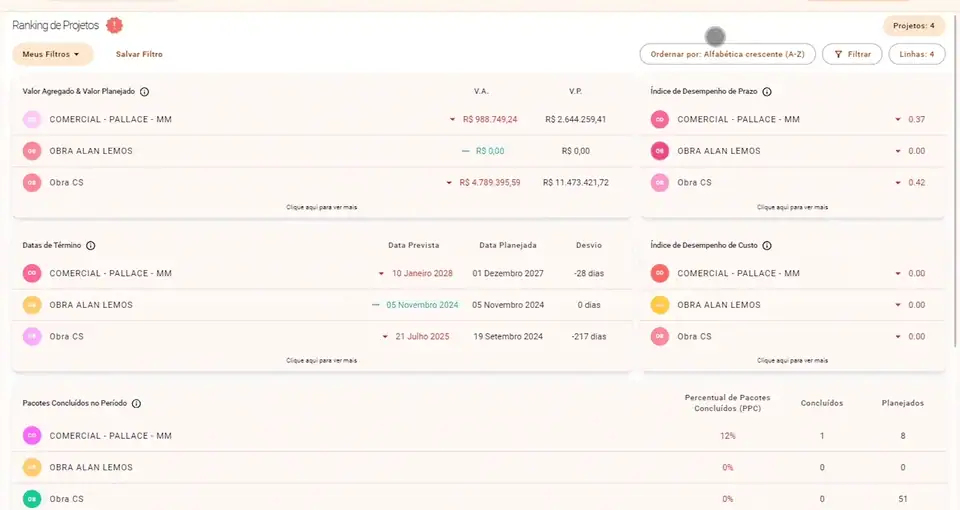This screenshot has height=510, width=960.
Task: Click COMERCIAL - PALLACE avatar in Valor Agregado panel
Action: tap(32, 119)
